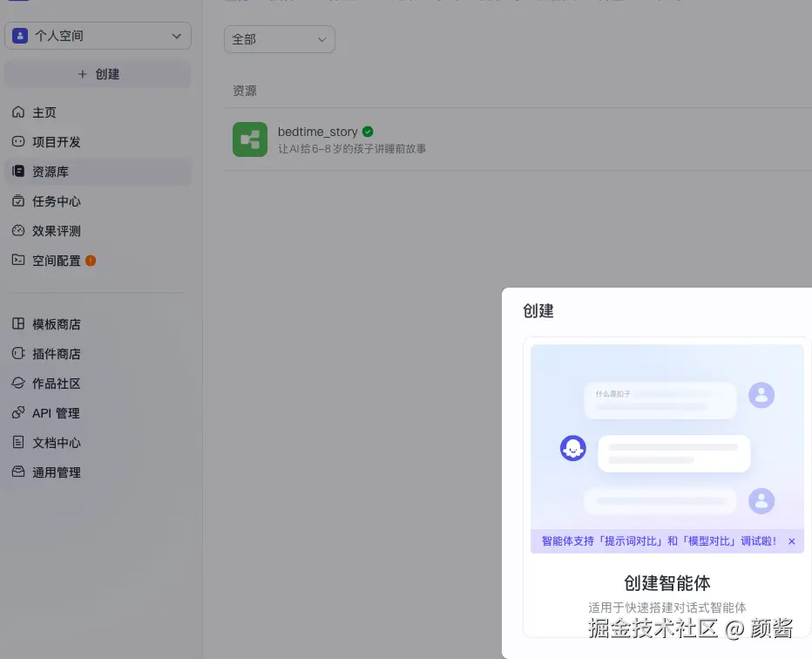Click the terminal icon beside 空间配置
The width and height of the screenshot is (812, 659).
point(18,260)
